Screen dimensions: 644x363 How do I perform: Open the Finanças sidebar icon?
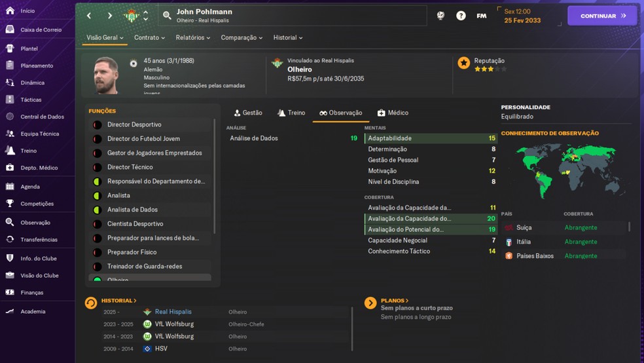[x=10, y=292]
